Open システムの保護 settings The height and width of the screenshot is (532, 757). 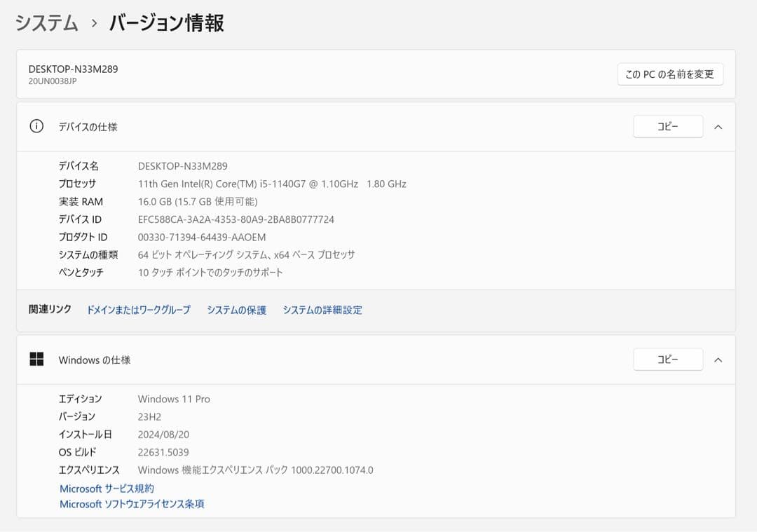coord(237,310)
